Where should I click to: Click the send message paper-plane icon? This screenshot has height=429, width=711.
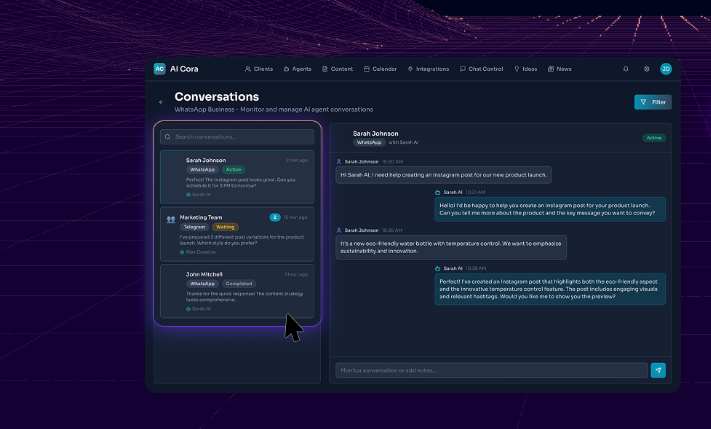tap(658, 370)
